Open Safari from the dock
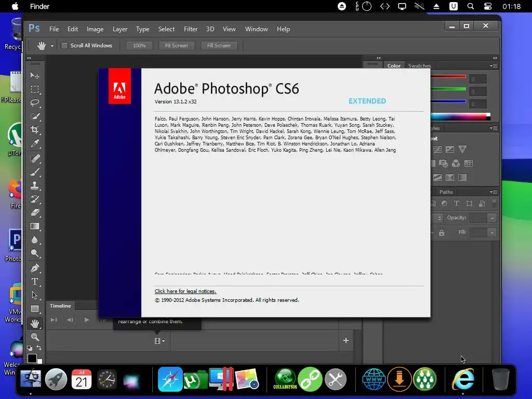This screenshot has width=532, height=399. (x=170, y=379)
